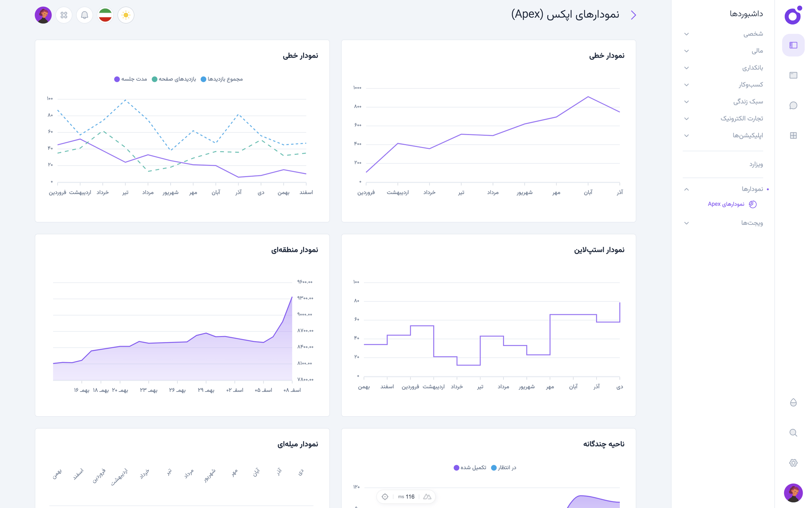Toggle 'مدت جلسه' legend series visibility
The image size is (812, 508).
coord(130,79)
